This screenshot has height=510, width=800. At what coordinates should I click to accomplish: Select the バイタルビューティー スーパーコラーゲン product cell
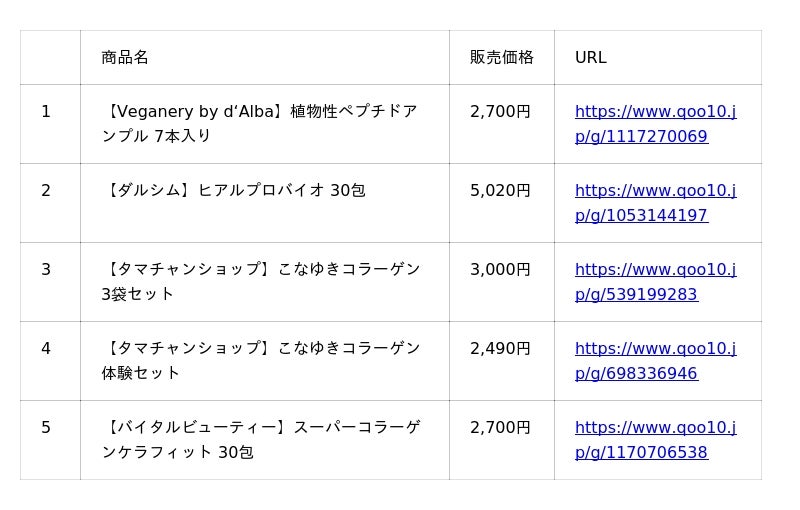pos(260,440)
